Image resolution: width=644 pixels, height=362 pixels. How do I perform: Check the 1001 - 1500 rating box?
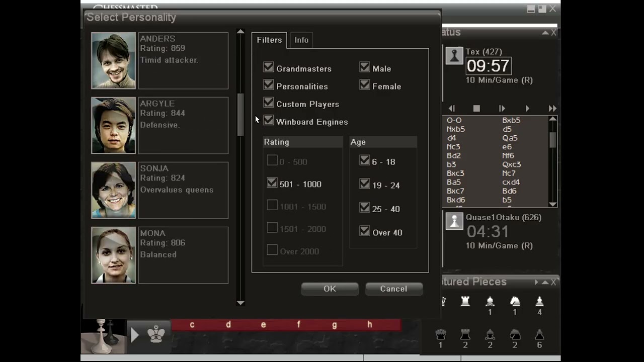[x=272, y=205]
